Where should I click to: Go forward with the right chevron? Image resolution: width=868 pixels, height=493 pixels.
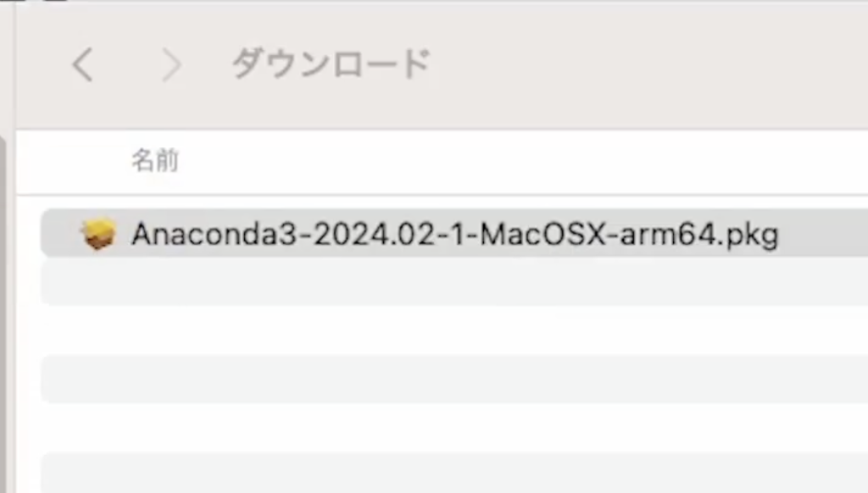point(171,64)
